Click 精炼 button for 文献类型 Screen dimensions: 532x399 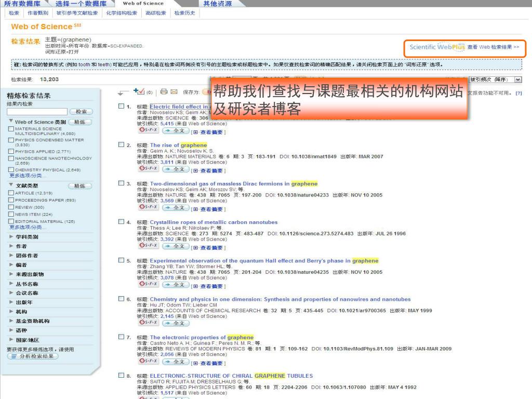click(80, 186)
